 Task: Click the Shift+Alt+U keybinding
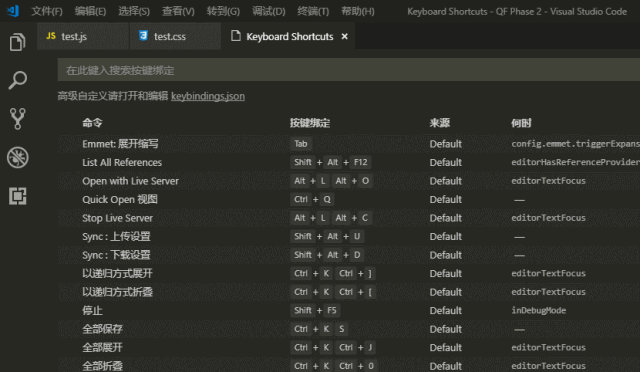(x=327, y=236)
